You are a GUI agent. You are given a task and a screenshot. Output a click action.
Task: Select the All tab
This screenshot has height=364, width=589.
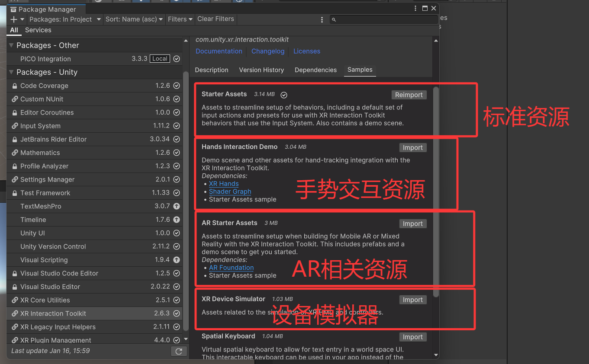coord(14,30)
